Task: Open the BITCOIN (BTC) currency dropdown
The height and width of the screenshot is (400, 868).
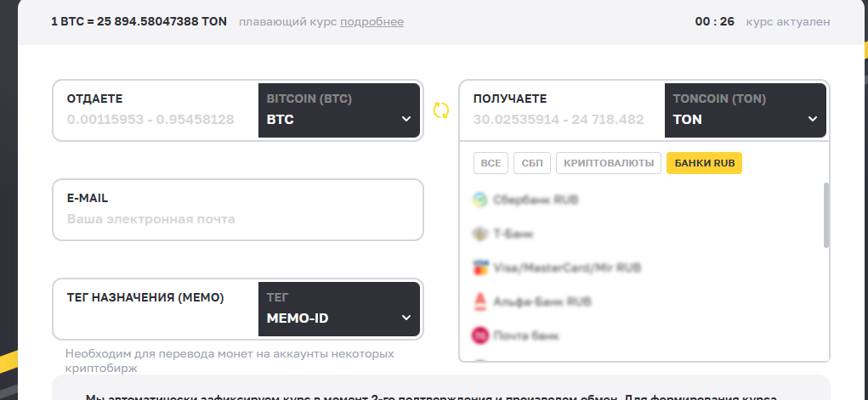Action: point(339,110)
